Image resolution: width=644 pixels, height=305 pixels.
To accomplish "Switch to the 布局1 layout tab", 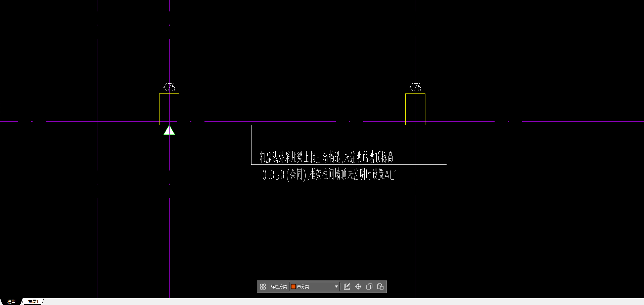I will [x=33, y=302].
